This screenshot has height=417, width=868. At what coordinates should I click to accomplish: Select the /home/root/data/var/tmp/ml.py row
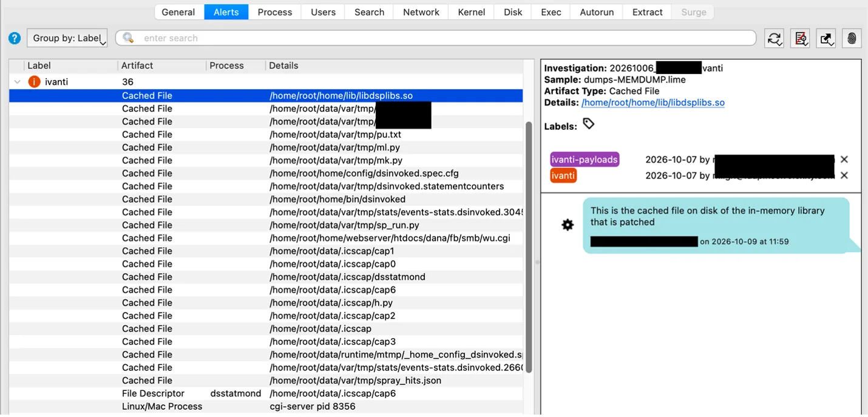(x=266, y=147)
